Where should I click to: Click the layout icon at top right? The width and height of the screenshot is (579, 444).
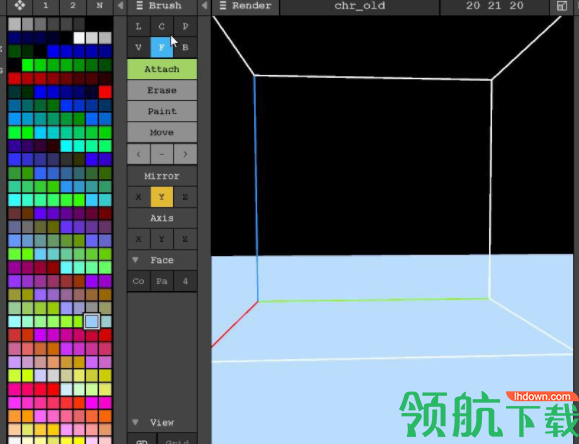[562, 6]
